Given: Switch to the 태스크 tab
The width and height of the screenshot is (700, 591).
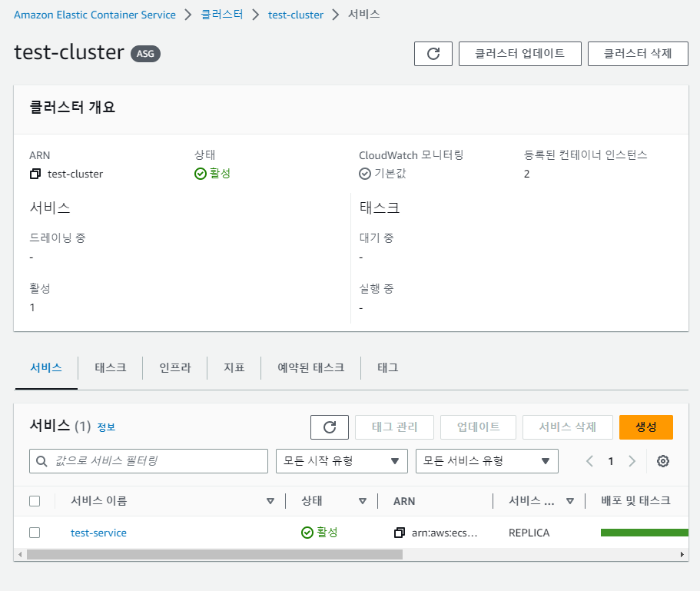Looking at the screenshot, I should pos(111,368).
